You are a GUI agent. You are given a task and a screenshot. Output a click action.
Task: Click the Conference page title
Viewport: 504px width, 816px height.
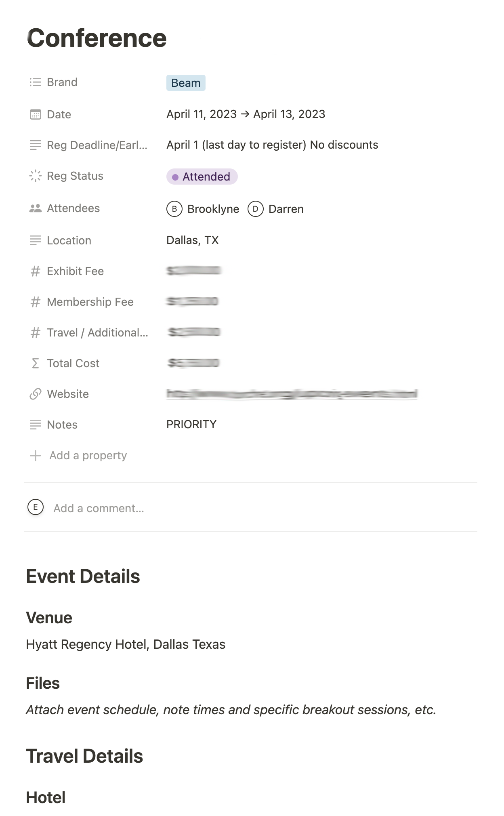point(97,38)
